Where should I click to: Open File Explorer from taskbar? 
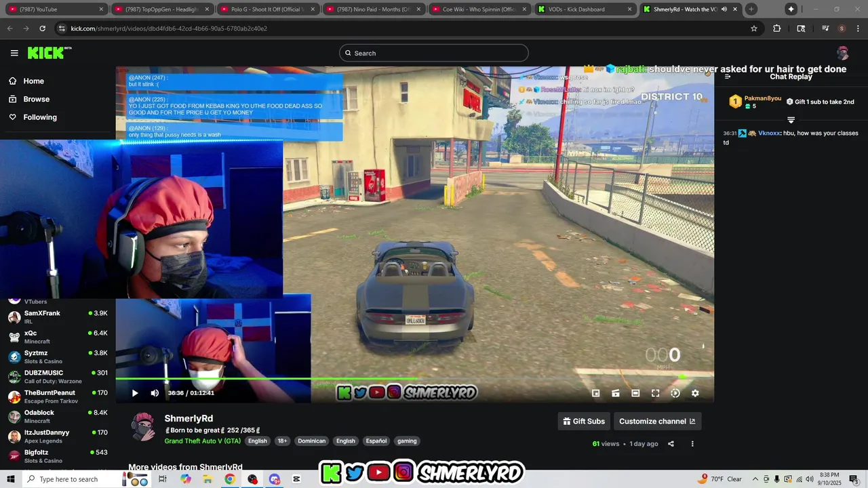tap(208, 479)
